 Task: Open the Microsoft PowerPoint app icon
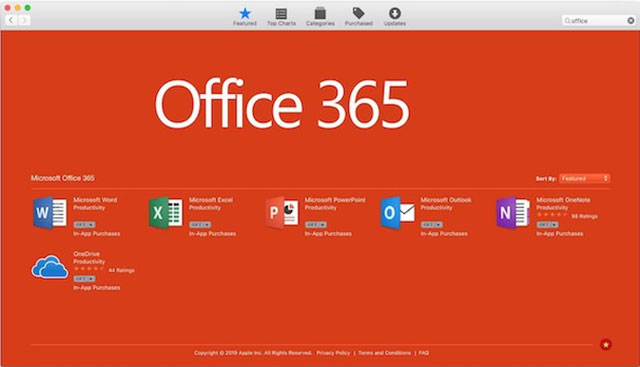(x=282, y=213)
